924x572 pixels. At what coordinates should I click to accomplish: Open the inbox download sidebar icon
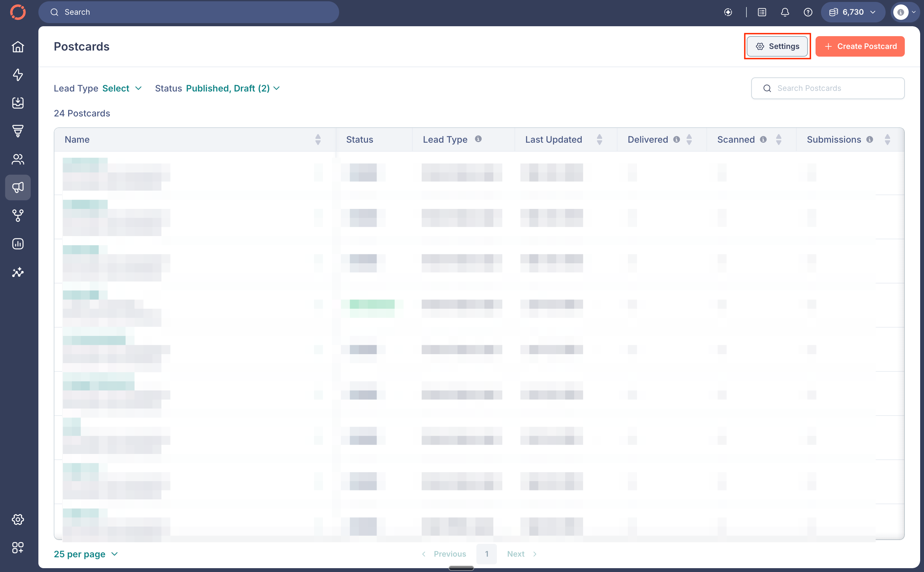(x=18, y=103)
